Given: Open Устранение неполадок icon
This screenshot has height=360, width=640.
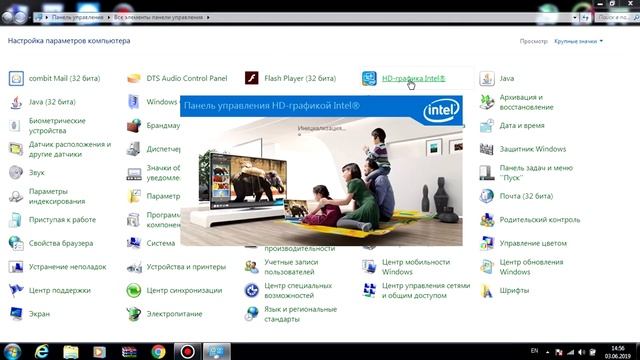Looking at the screenshot, I should click(16, 267).
